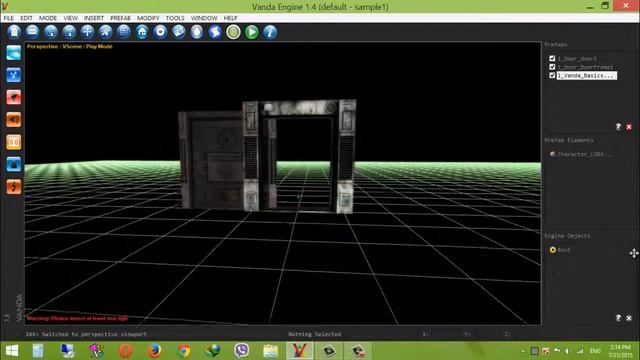Click the orange filmstrip sidebar icon
Viewport: 640px width, 360px height.
13,142
